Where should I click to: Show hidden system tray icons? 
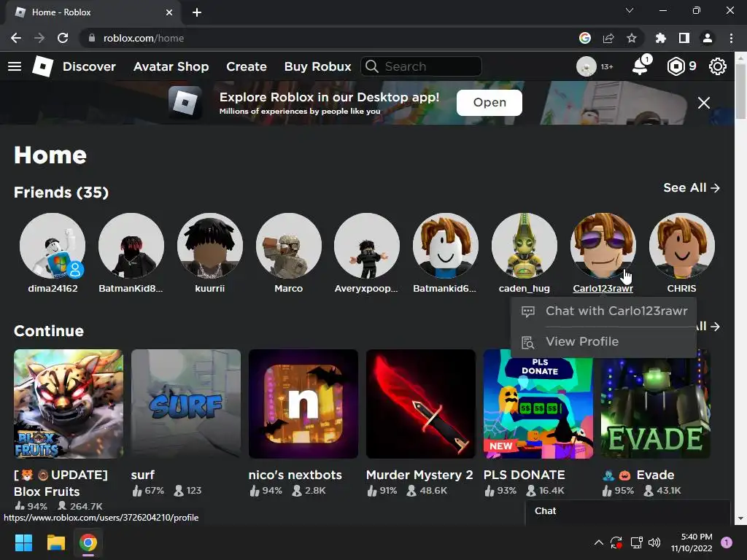tap(599, 542)
